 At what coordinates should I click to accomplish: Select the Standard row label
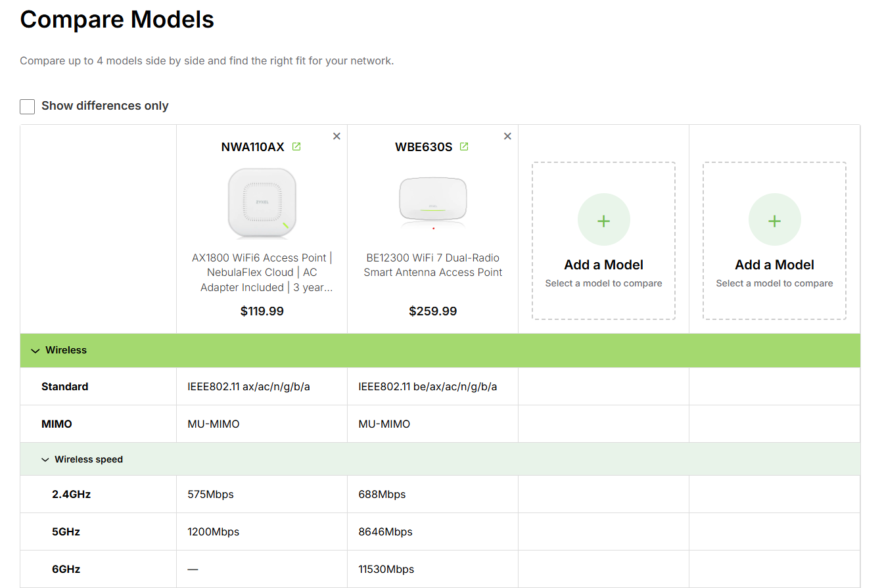tap(65, 387)
